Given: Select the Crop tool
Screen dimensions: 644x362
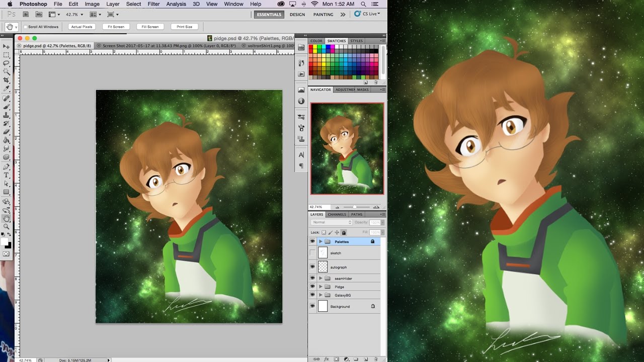Looking at the screenshot, I should point(7,80).
